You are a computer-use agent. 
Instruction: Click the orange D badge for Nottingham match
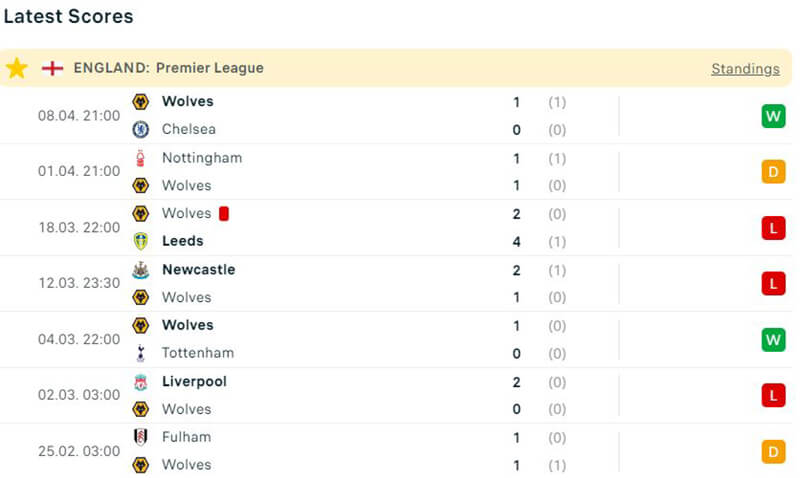773,172
